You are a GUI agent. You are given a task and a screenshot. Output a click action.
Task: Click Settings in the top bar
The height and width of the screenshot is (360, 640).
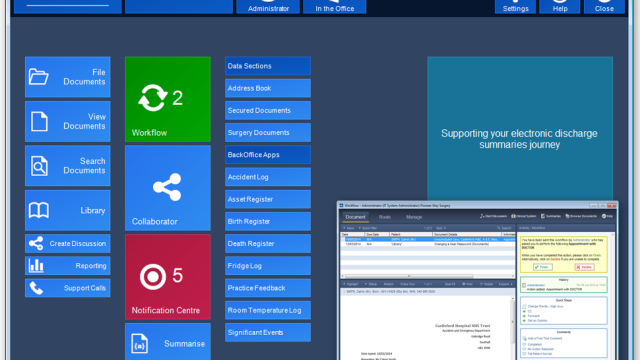[x=516, y=7]
